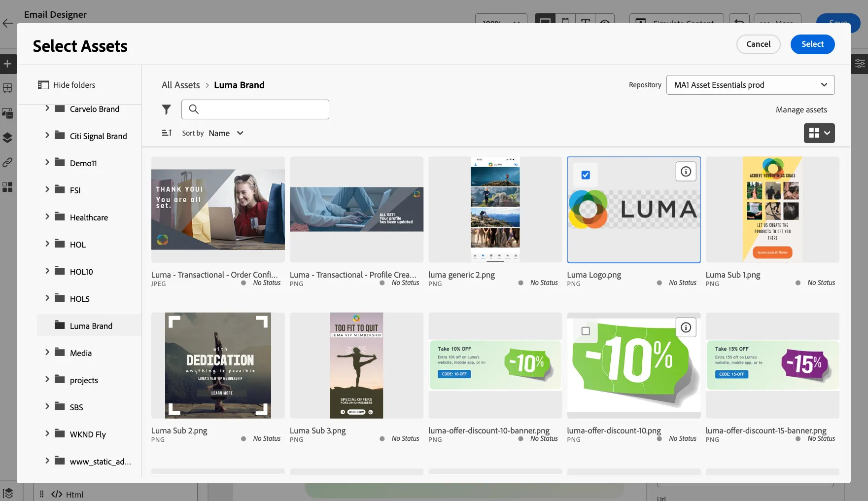
Task: Expand the Citi Signal Brand folder
Action: [47, 135]
